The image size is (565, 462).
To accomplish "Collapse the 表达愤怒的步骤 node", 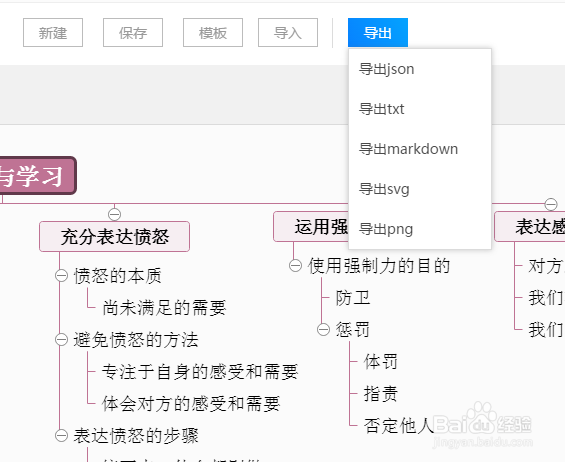I will pos(61,435).
